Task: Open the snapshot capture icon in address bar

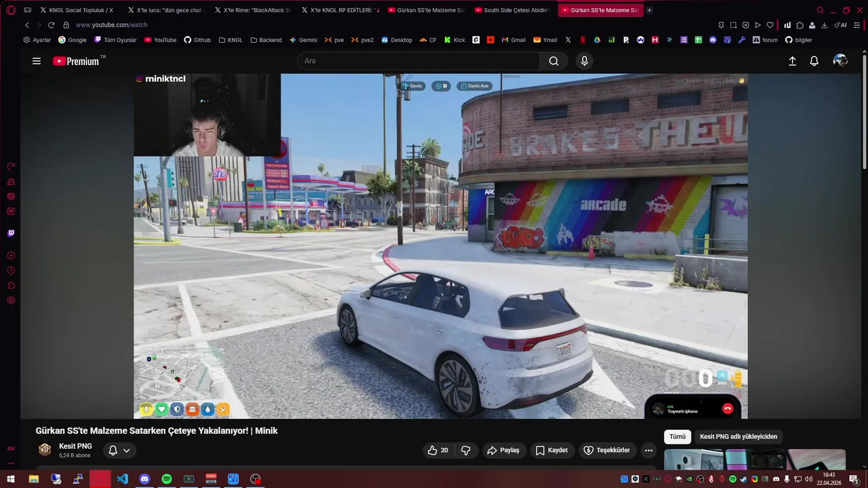Action: (x=733, y=25)
